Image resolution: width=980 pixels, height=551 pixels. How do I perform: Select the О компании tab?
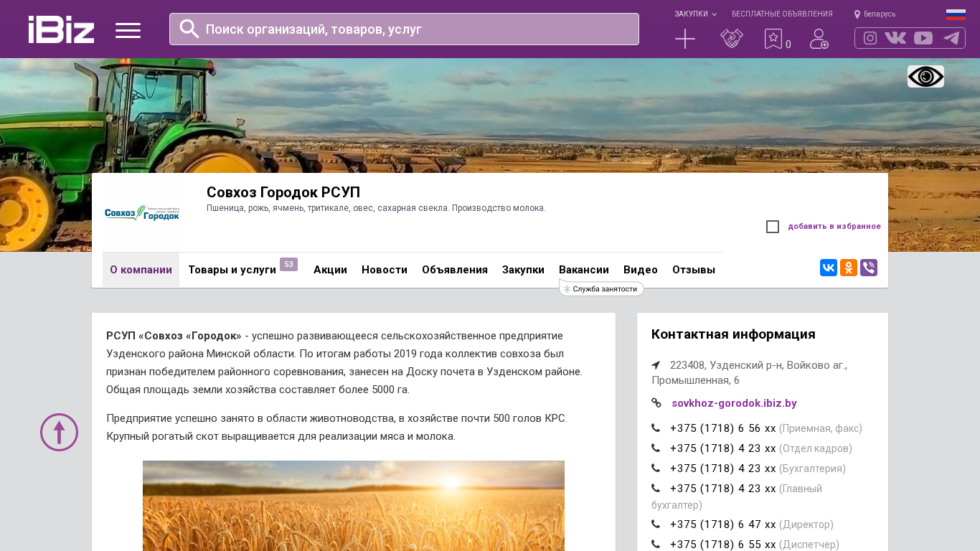click(141, 270)
